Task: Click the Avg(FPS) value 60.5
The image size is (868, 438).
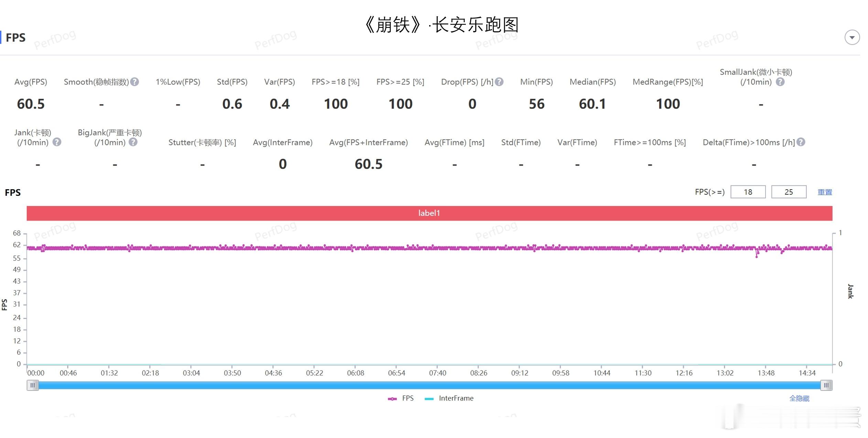Action: tap(31, 104)
